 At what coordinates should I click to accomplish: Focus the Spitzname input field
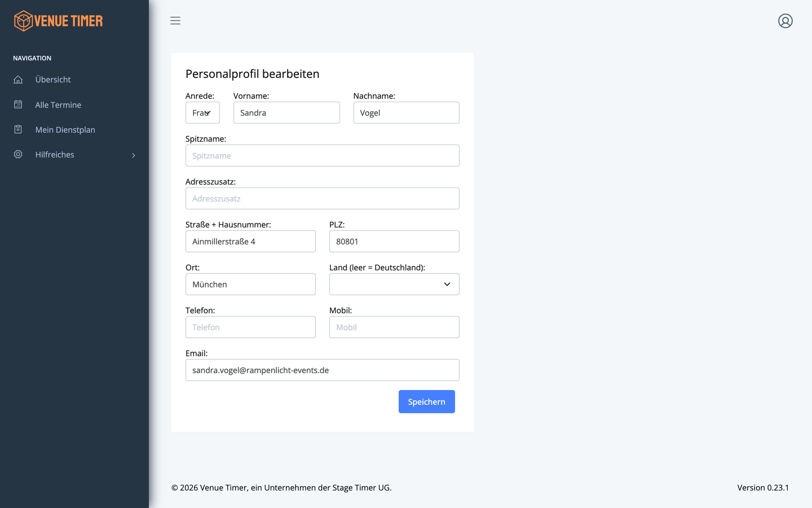[323, 156]
